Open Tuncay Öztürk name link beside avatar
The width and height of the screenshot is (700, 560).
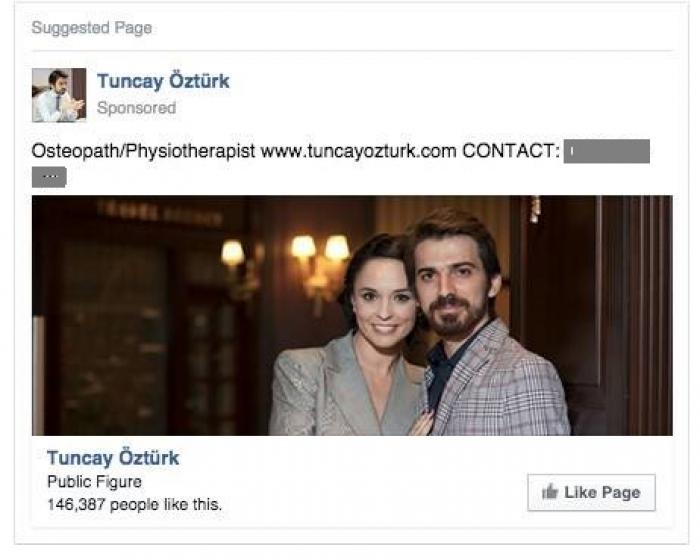click(163, 82)
